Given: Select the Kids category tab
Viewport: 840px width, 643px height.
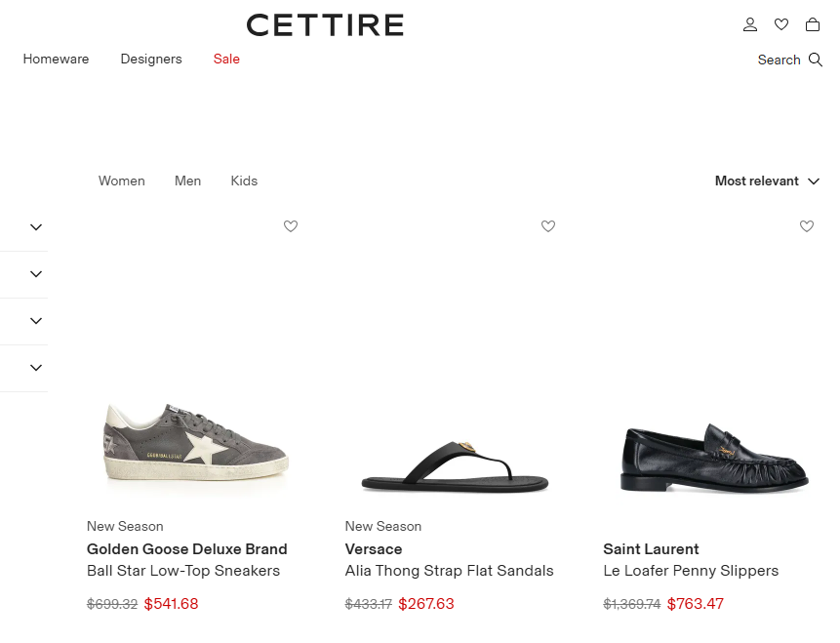Looking at the screenshot, I should pyautogui.click(x=244, y=181).
